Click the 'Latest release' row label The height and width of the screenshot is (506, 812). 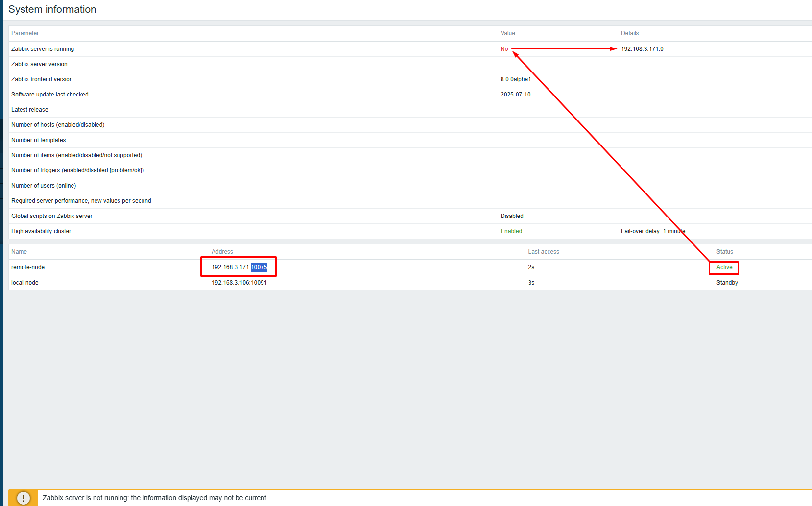(30, 110)
